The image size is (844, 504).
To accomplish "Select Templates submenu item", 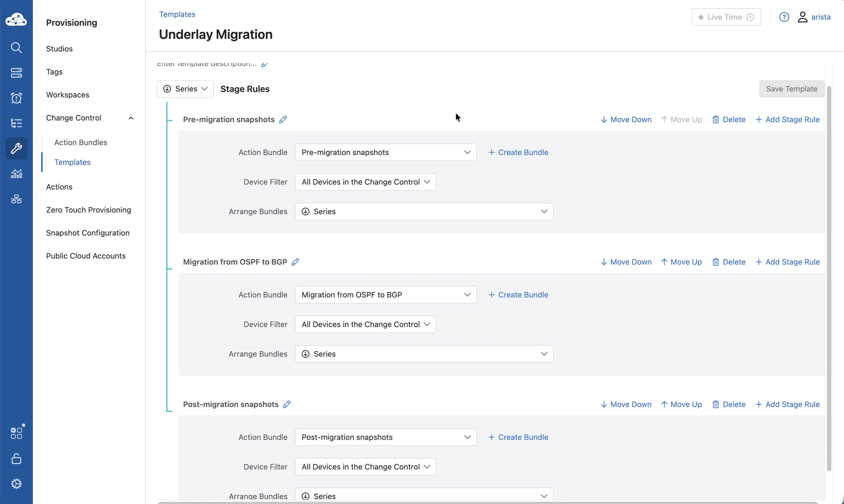I will click(72, 162).
